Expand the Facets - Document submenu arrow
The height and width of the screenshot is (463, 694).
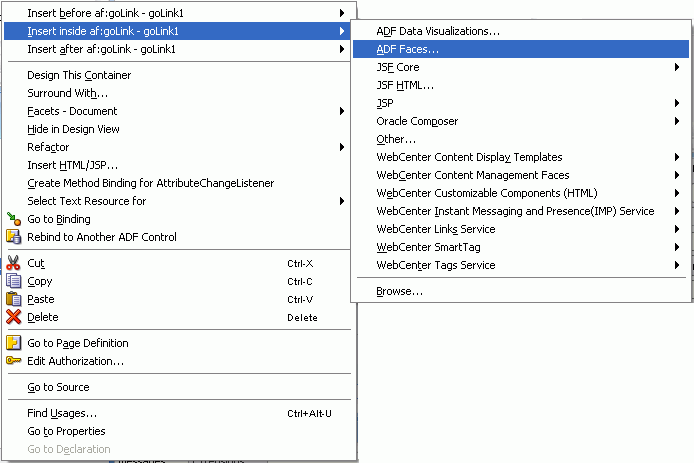click(342, 111)
